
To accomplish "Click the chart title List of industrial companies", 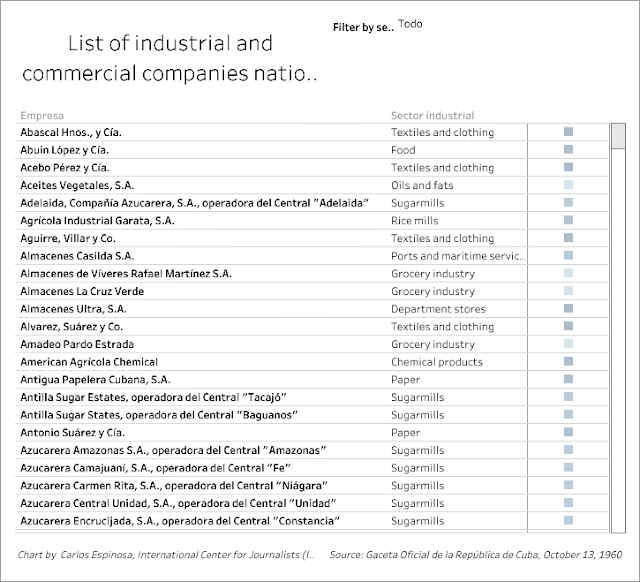I will point(170,58).
